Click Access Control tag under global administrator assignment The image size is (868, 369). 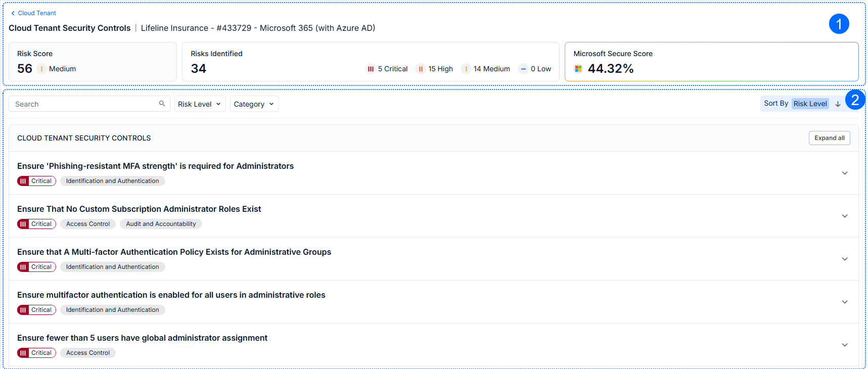[88, 353]
